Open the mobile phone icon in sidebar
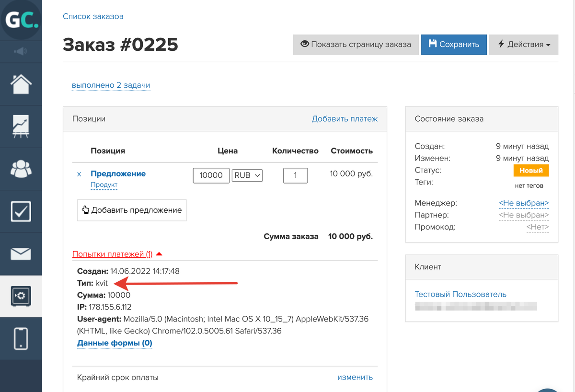This screenshot has height=392, width=575. [21, 338]
